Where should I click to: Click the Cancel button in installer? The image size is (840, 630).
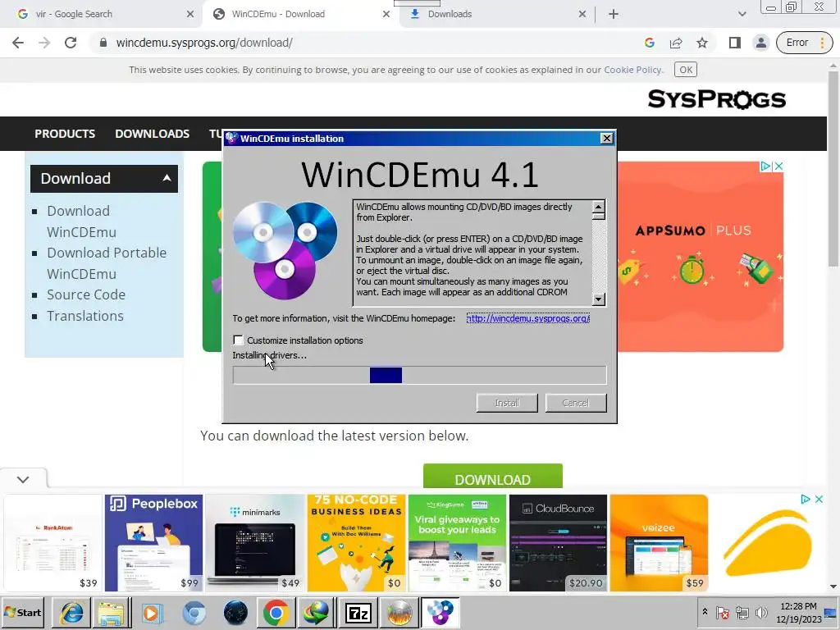pyautogui.click(x=576, y=403)
